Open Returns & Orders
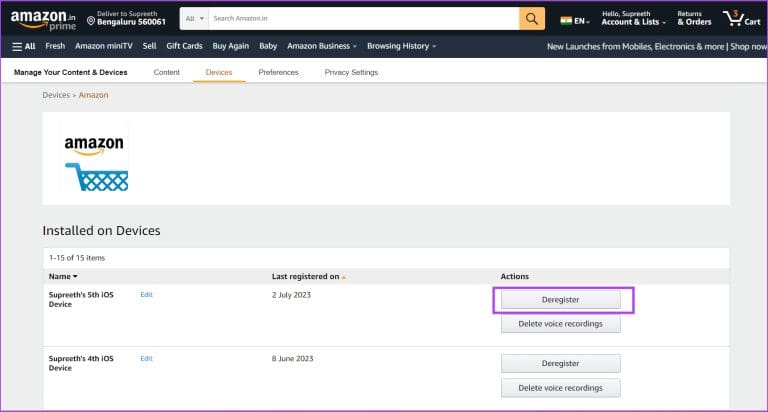The height and width of the screenshot is (412, 768). tap(694, 18)
